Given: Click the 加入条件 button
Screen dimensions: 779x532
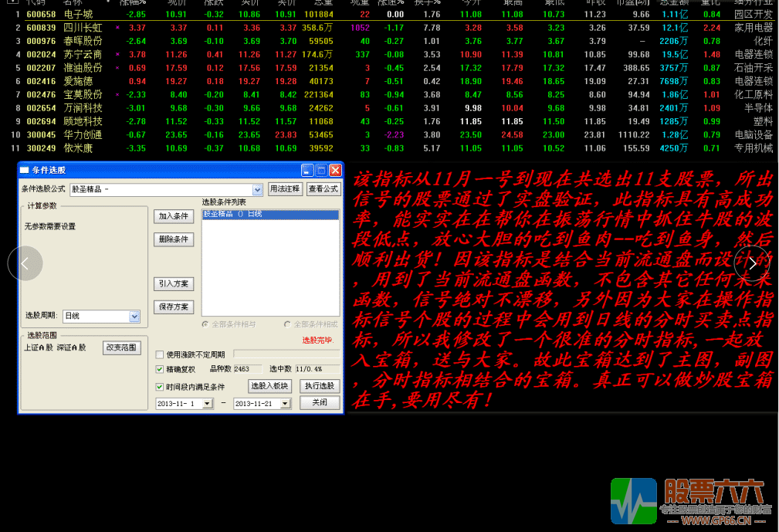Looking at the screenshot, I should (x=174, y=216).
